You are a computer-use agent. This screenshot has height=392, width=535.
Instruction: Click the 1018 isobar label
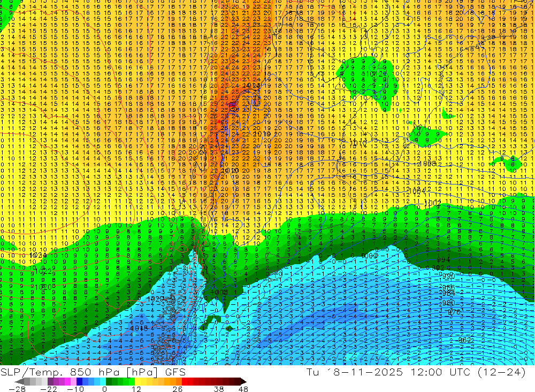coord(140,328)
